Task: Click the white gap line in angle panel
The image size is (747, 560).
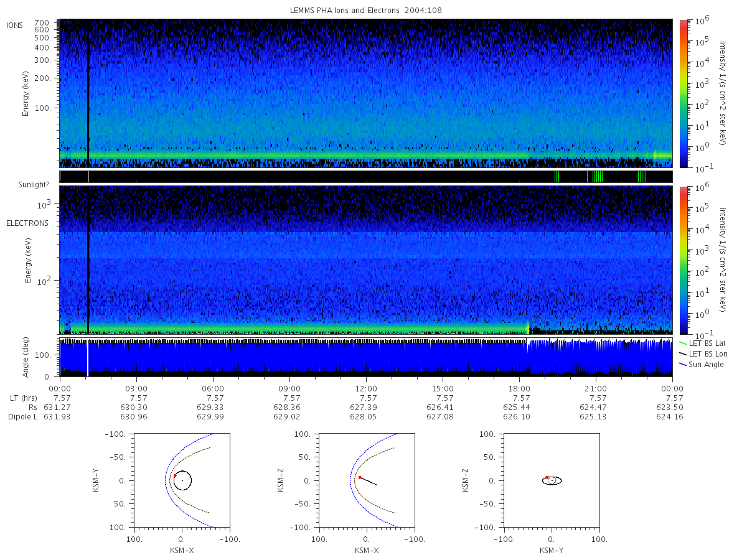Action: pyautogui.click(x=88, y=358)
